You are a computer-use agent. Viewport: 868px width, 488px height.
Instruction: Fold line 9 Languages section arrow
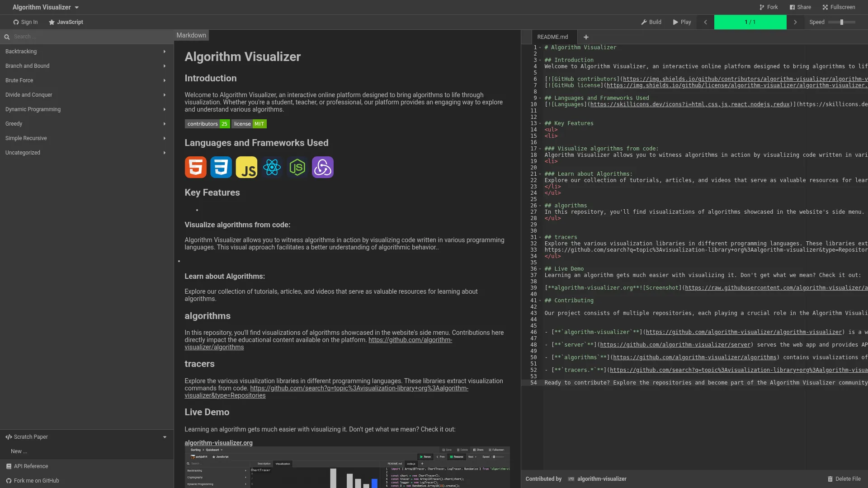click(540, 98)
